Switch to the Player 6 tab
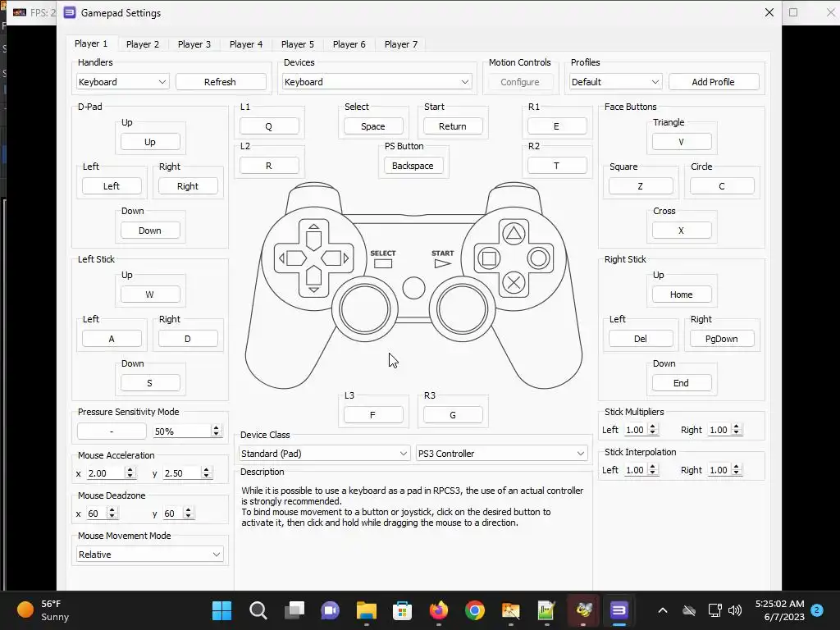 349,44
